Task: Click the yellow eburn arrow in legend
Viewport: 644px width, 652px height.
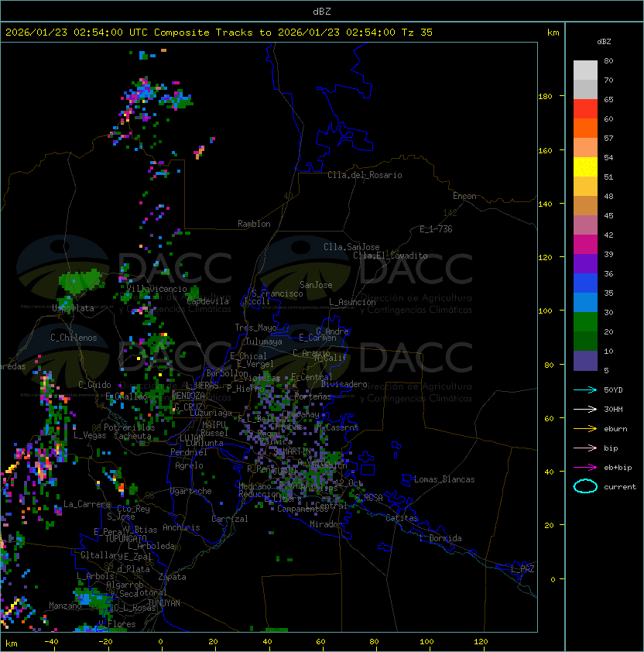Action: [585, 429]
